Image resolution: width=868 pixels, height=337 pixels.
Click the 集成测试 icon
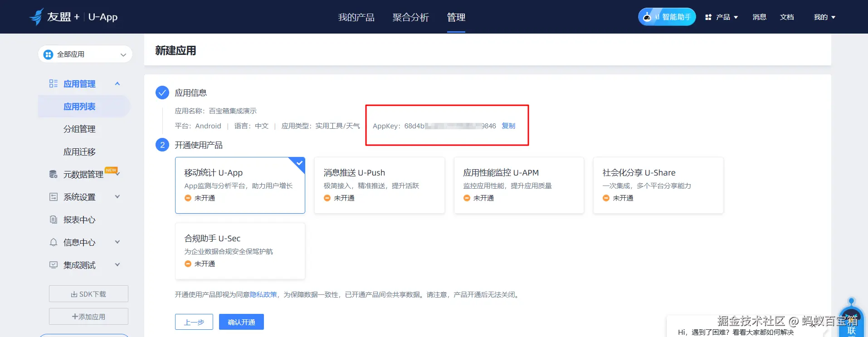pyautogui.click(x=54, y=265)
